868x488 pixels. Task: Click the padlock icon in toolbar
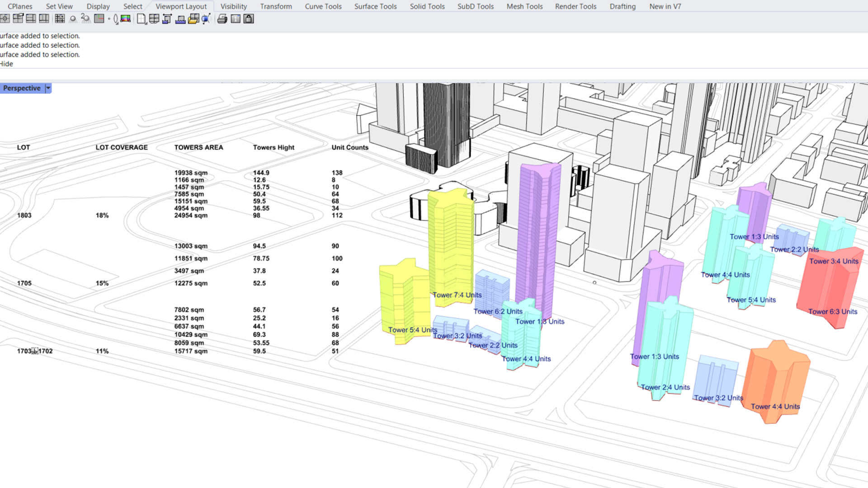pyautogui.click(x=249, y=19)
